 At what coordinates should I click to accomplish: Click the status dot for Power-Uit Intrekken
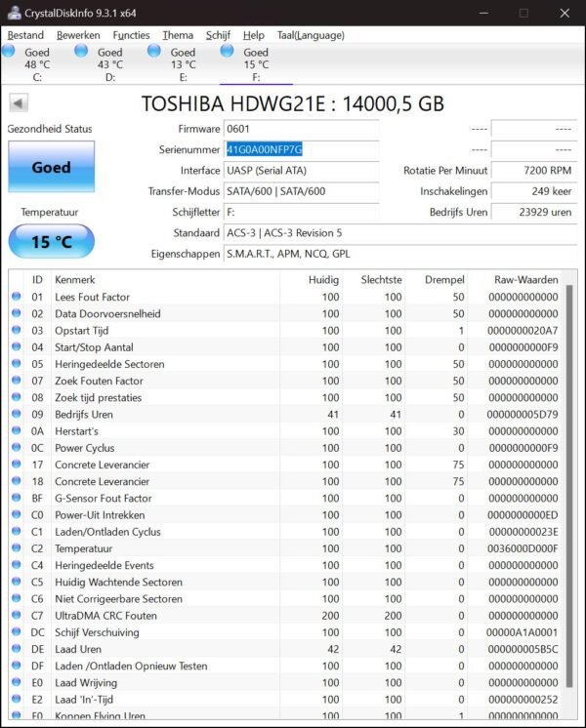[x=17, y=514]
